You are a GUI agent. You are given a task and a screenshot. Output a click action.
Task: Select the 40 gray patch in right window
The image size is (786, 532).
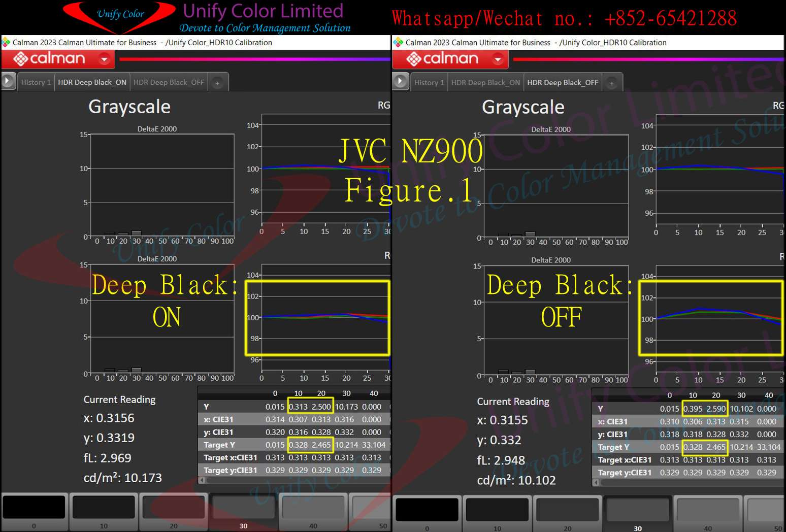point(708,513)
